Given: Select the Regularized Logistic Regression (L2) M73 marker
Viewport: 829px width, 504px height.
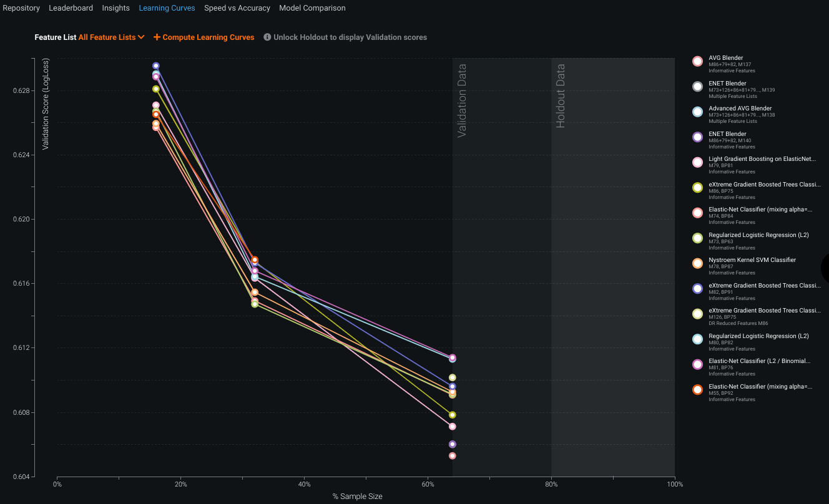Looking at the screenshot, I should [x=697, y=238].
